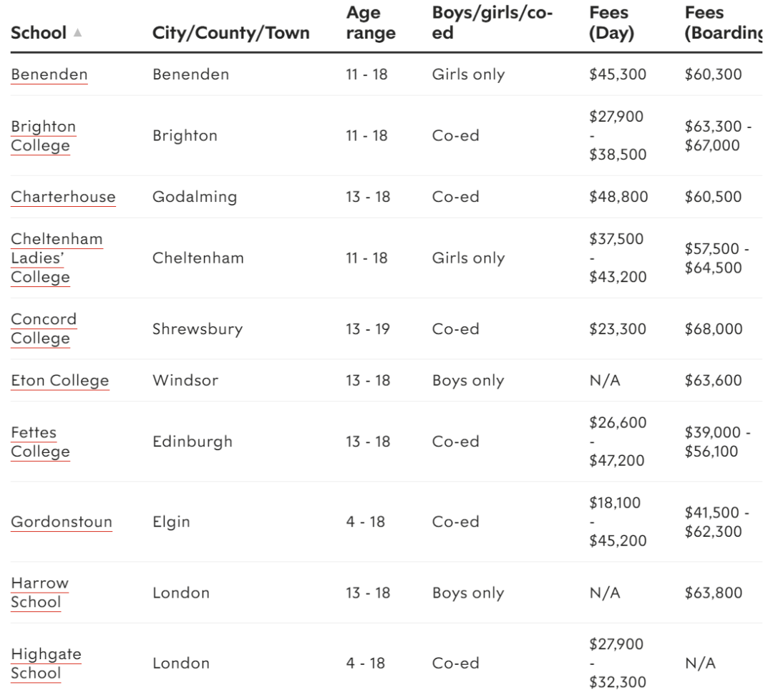Open the Eton College link
Screen dimensions: 773x700
pos(60,381)
